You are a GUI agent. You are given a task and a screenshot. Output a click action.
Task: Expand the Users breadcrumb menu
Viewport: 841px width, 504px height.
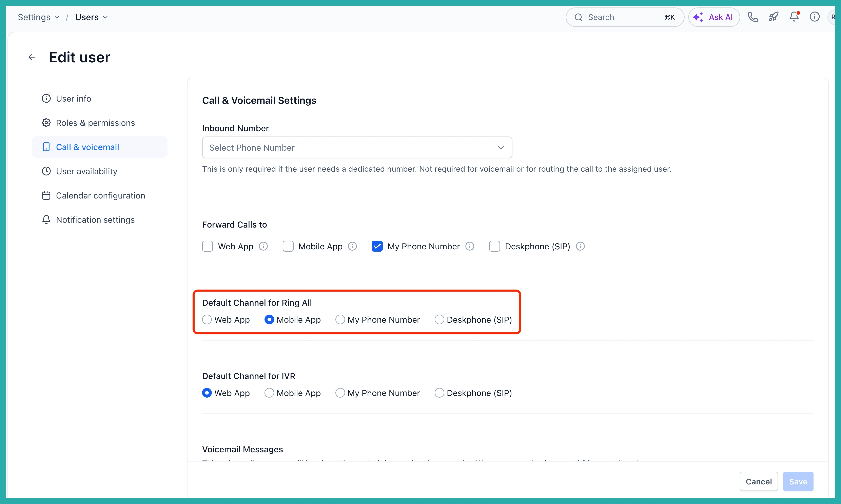91,17
